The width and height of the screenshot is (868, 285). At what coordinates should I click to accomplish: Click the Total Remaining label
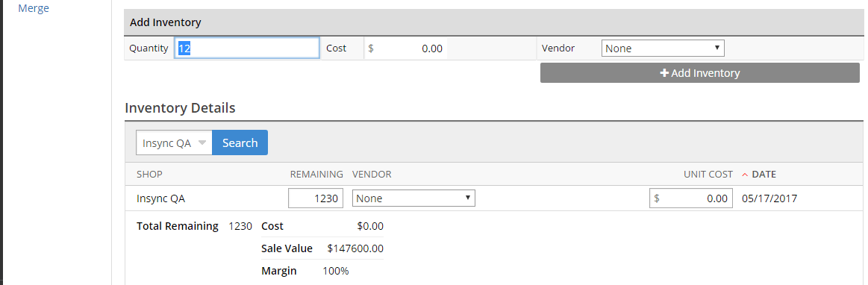click(x=178, y=226)
